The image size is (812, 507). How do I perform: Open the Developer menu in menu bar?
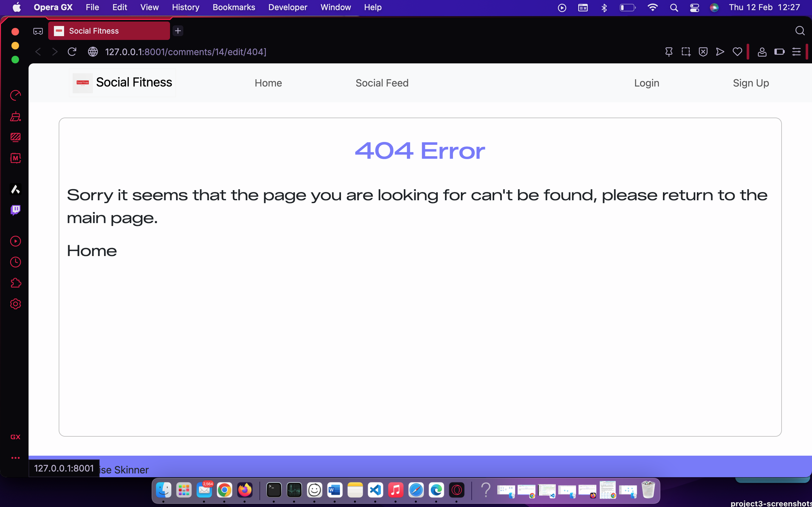click(x=287, y=7)
